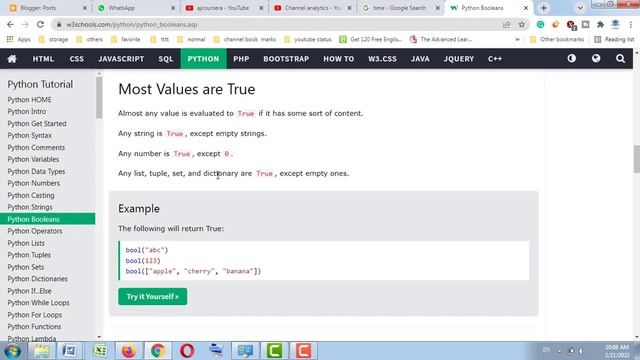
Task: Select BOOTSTRAP in the top navigation
Action: [286, 59]
